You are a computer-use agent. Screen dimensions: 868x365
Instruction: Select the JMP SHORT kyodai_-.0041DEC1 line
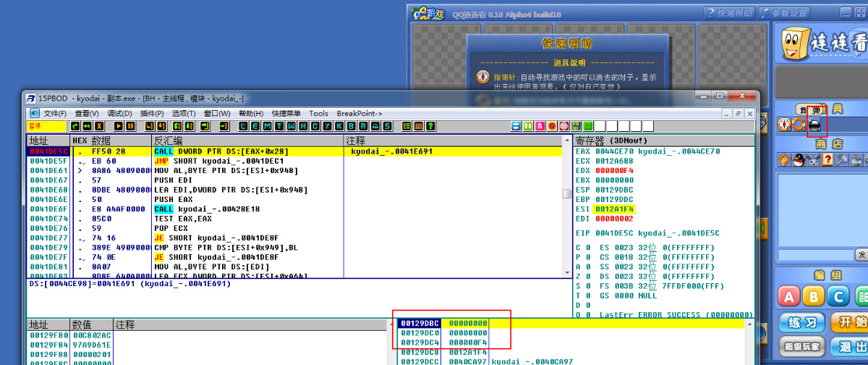point(294,161)
